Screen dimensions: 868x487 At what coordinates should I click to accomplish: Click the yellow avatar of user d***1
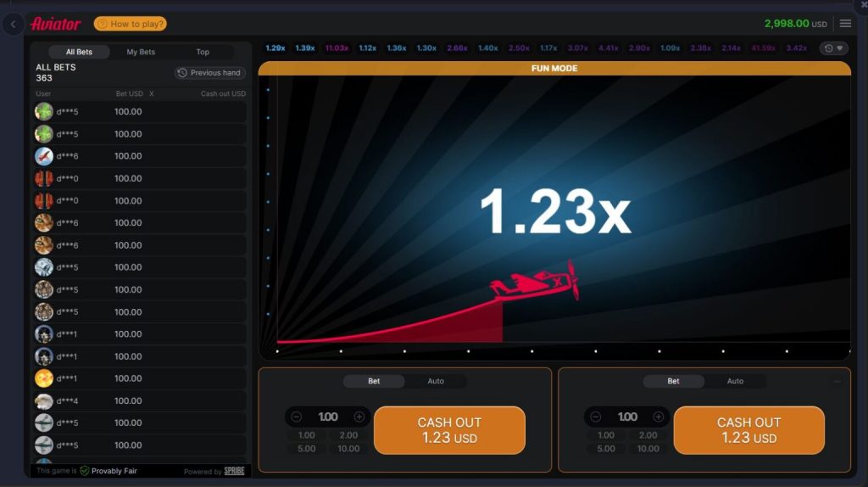[44, 378]
